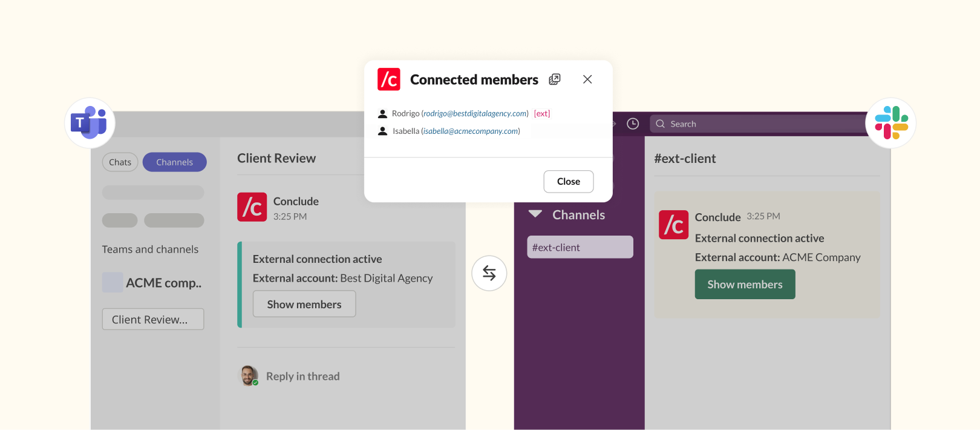Click the Conclude sender name in Slack

718,217
